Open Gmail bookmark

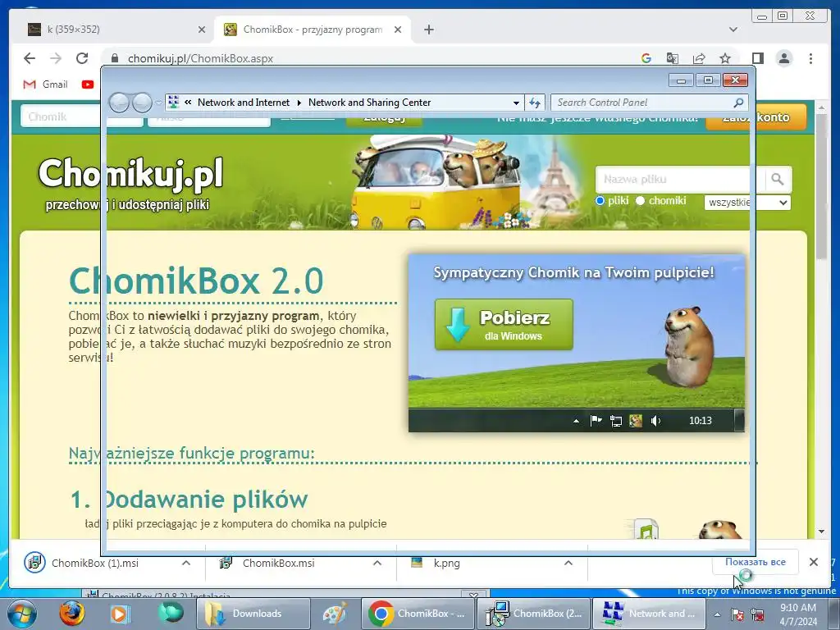coord(46,84)
